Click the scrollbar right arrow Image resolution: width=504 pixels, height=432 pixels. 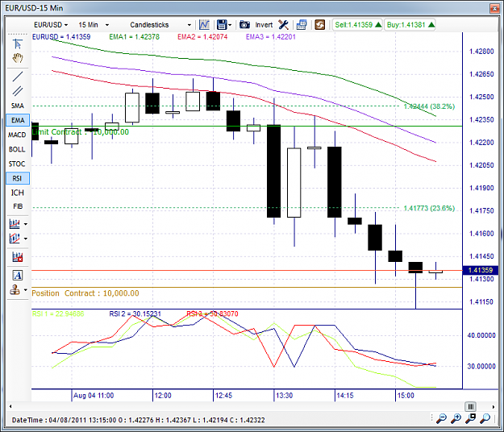point(494,407)
